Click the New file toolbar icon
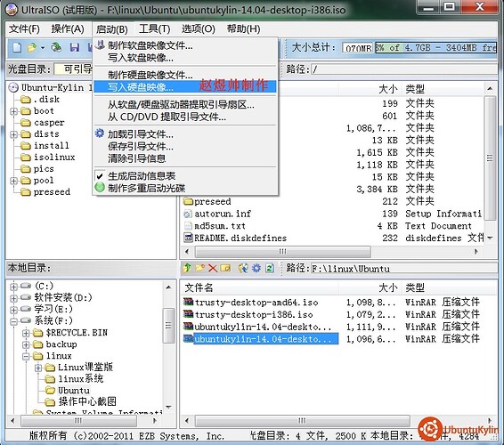Viewport: 504px width, 445px height. click(x=17, y=48)
